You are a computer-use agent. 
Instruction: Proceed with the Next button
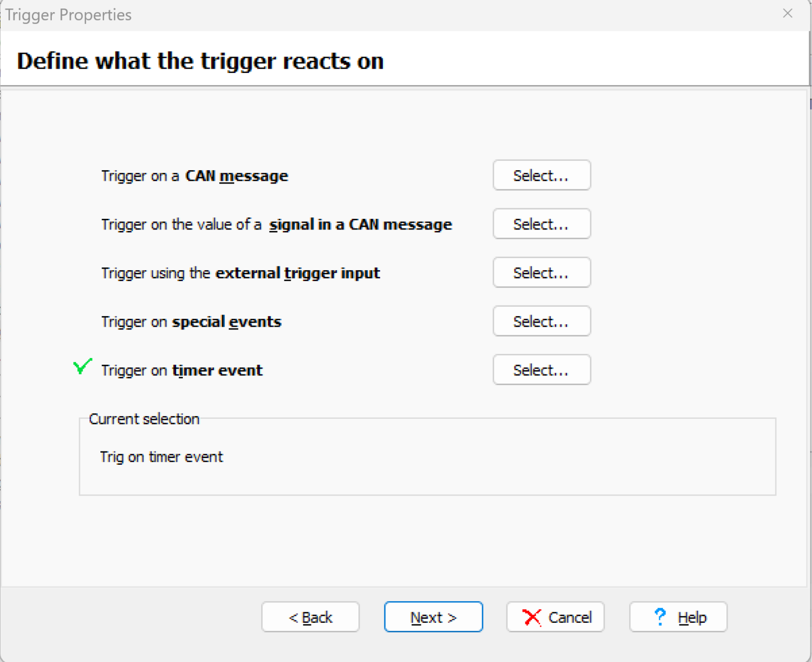coord(433,617)
